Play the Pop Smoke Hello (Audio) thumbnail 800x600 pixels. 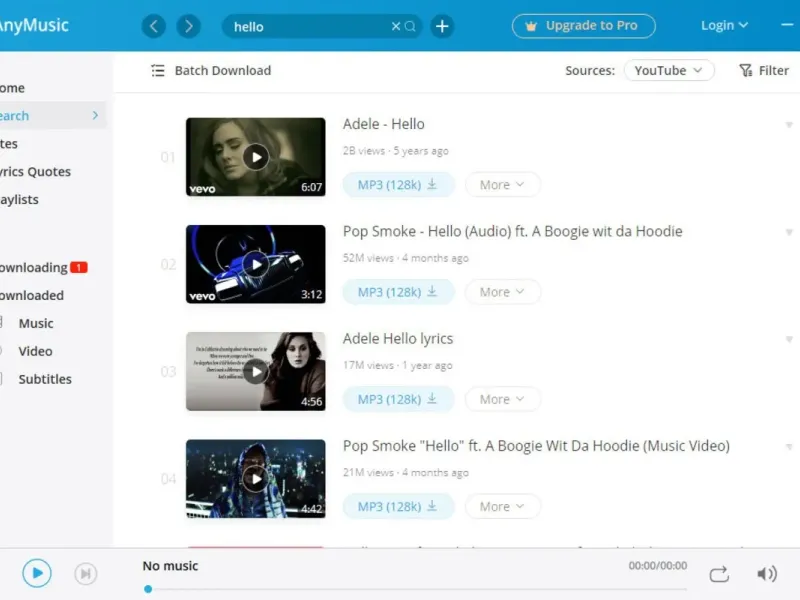[x=256, y=264]
